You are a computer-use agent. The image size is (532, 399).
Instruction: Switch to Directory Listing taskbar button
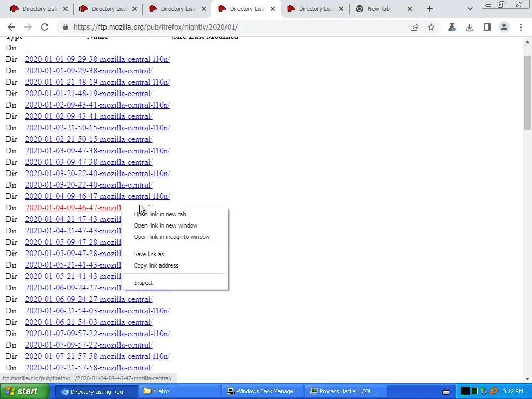[96, 392]
